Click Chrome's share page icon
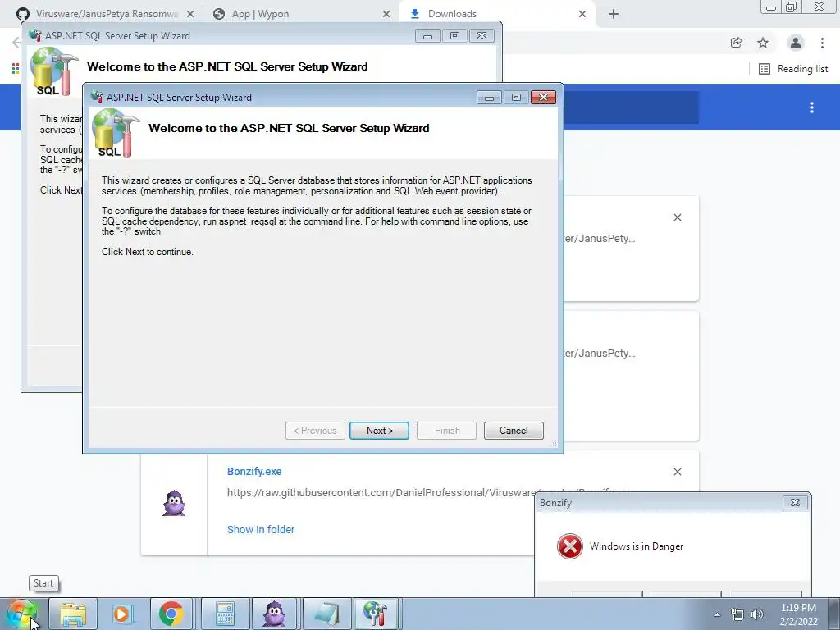The width and height of the screenshot is (840, 630). point(737,43)
